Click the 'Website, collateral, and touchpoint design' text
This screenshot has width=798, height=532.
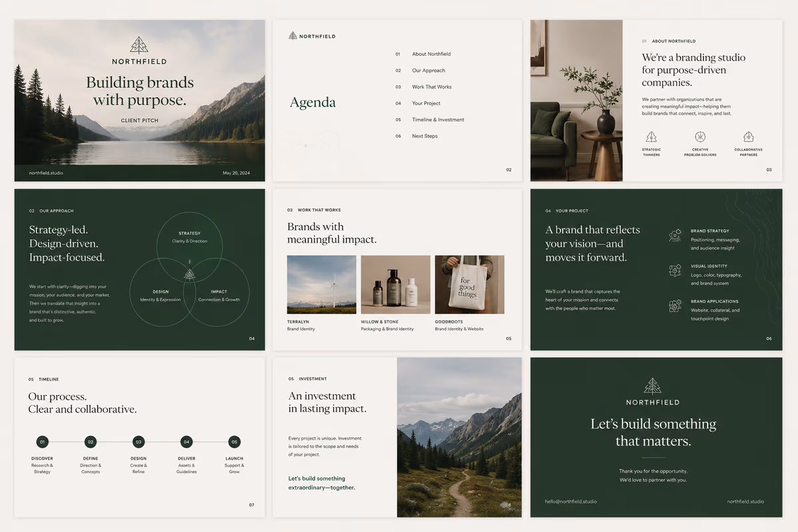pos(716,314)
